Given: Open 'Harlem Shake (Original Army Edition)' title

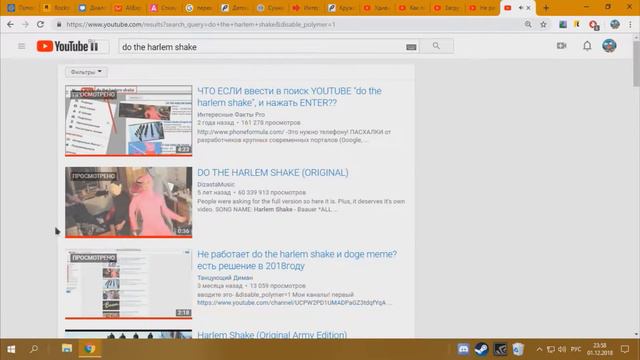Looking at the screenshot, I should (x=272, y=335).
